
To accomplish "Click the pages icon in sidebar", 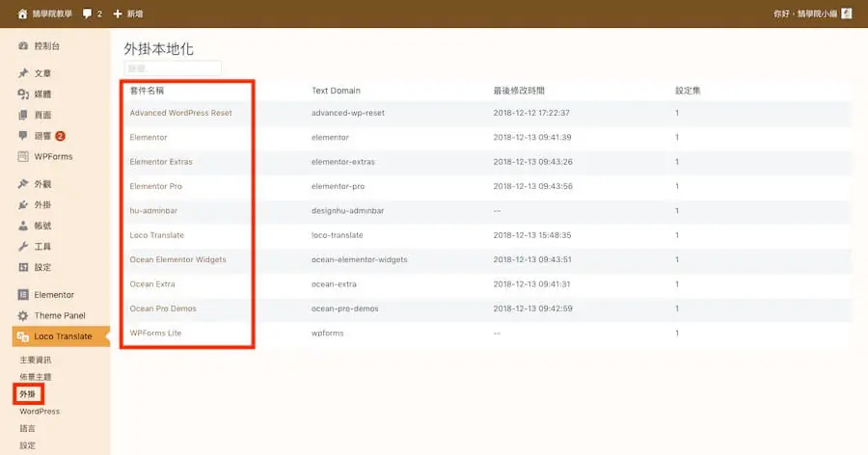I will pyautogui.click(x=23, y=115).
